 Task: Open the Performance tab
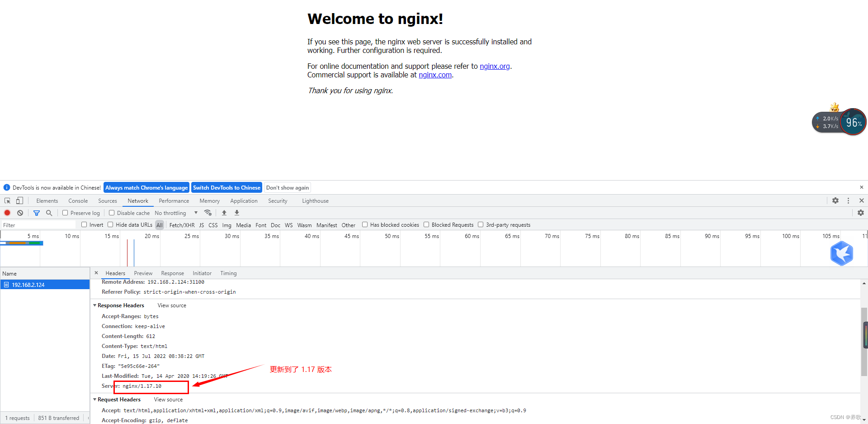pyautogui.click(x=174, y=201)
